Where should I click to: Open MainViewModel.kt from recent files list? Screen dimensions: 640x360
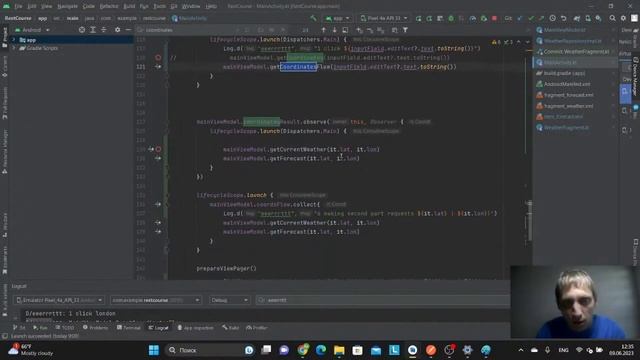point(564,30)
